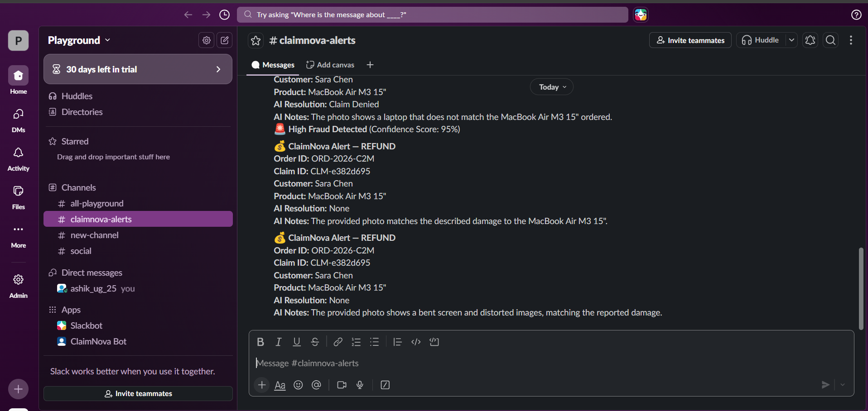868x411 pixels.
Task: Insert inline code formatting
Action: coord(416,342)
